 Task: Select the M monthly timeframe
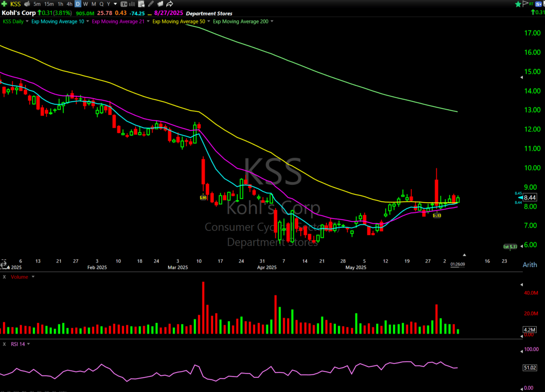tap(94, 4)
